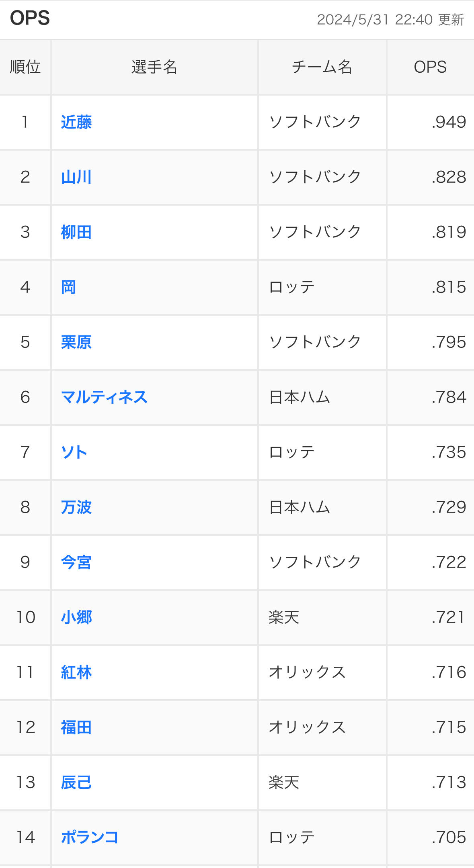Select player 栗原
The width and height of the screenshot is (474, 868).
(76, 342)
